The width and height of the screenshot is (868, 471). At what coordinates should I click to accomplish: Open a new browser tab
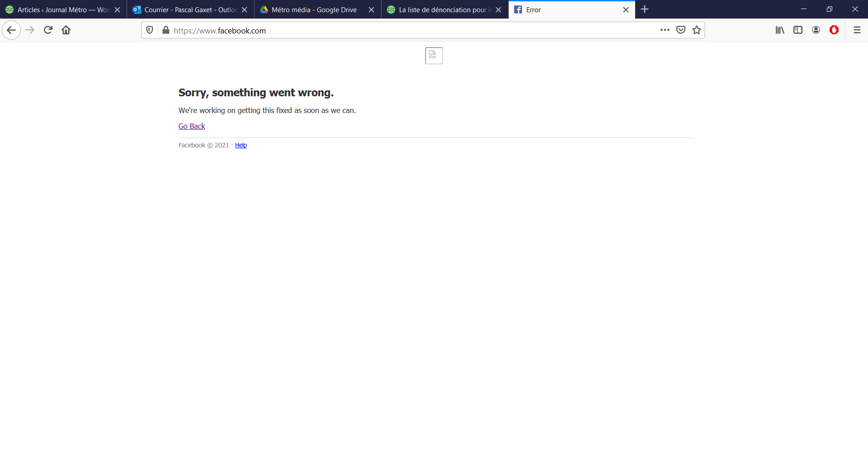click(x=645, y=9)
